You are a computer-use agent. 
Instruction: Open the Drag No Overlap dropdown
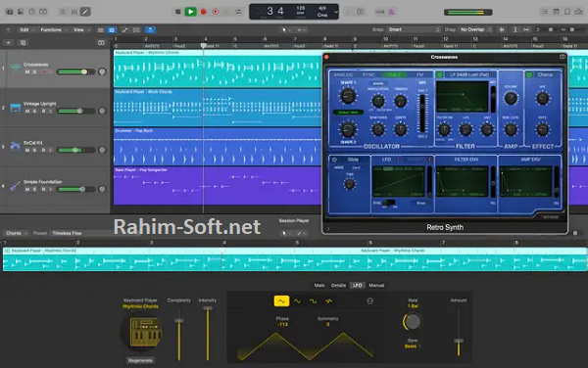point(475,29)
